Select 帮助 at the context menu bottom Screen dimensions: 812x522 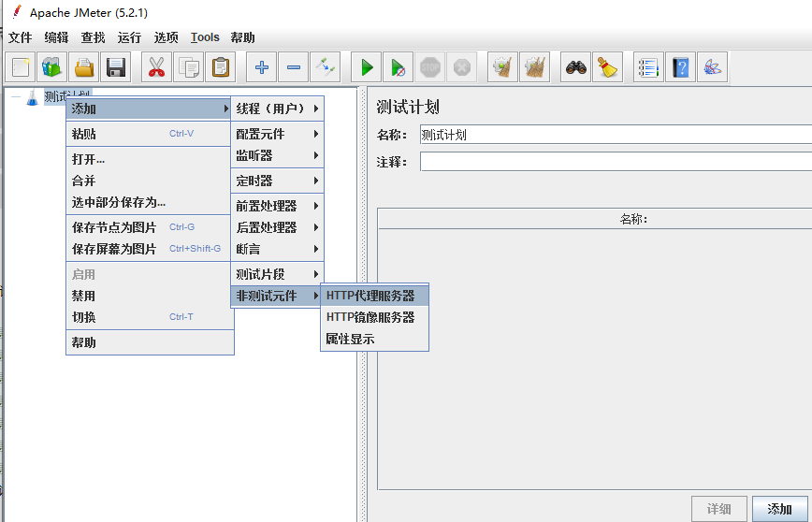point(151,342)
